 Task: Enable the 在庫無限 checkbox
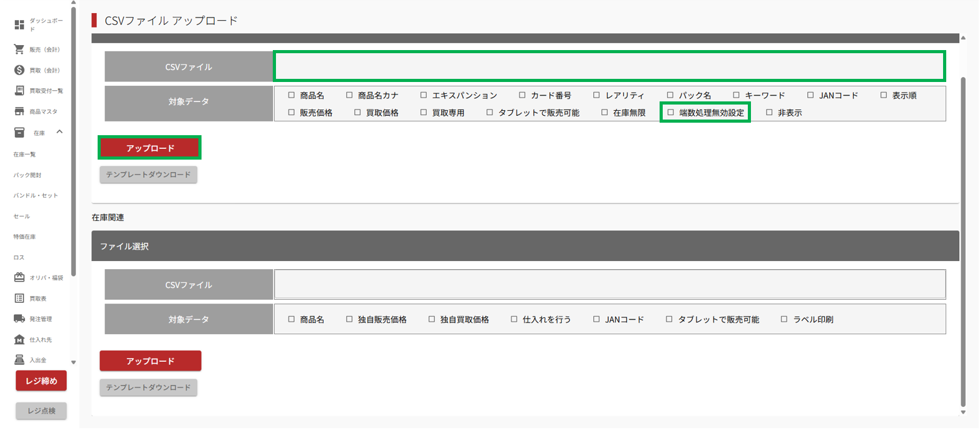pyautogui.click(x=605, y=113)
